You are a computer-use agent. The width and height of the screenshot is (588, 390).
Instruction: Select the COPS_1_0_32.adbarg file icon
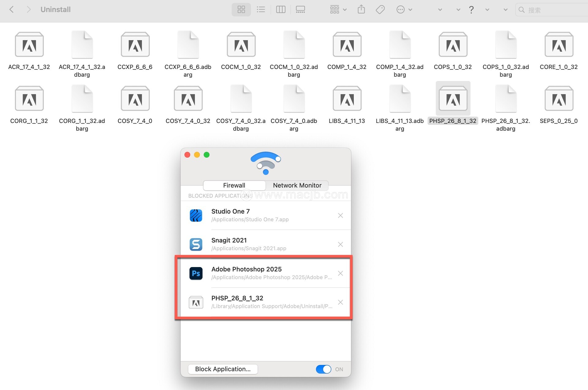tap(506, 45)
